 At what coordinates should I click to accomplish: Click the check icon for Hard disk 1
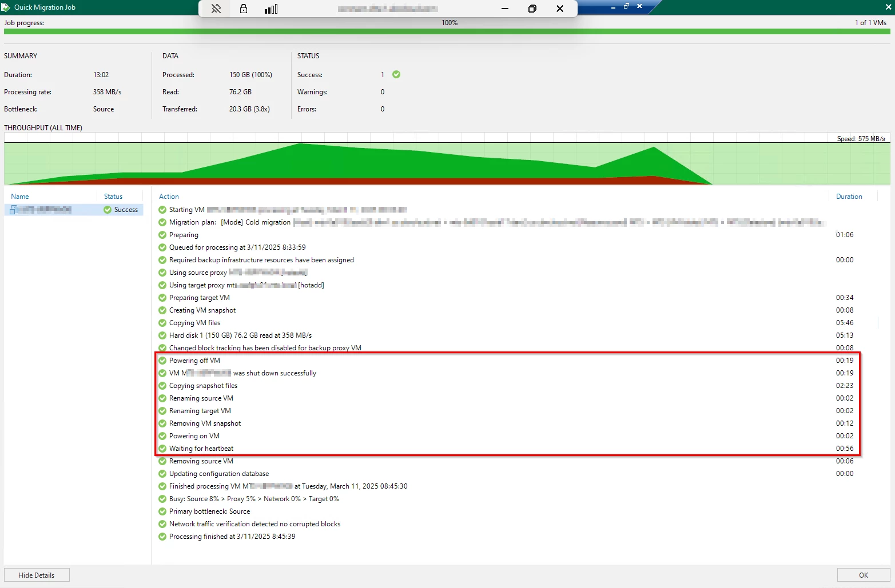click(x=162, y=335)
